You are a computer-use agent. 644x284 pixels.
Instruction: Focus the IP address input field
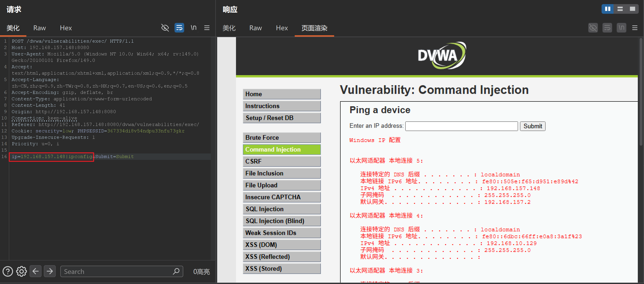[x=461, y=126]
